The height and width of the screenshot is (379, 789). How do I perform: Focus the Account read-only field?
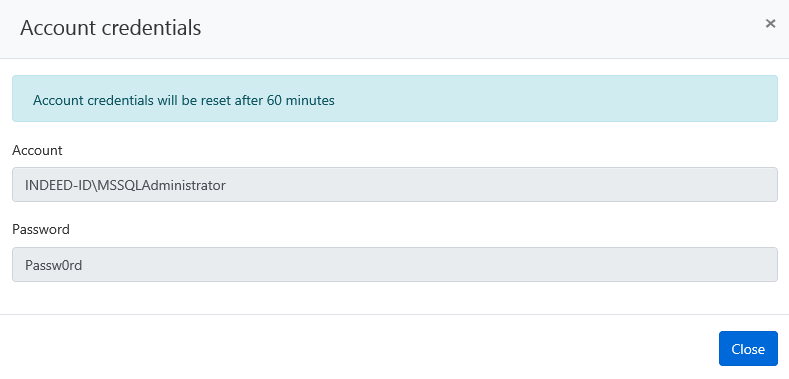click(394, 185)
